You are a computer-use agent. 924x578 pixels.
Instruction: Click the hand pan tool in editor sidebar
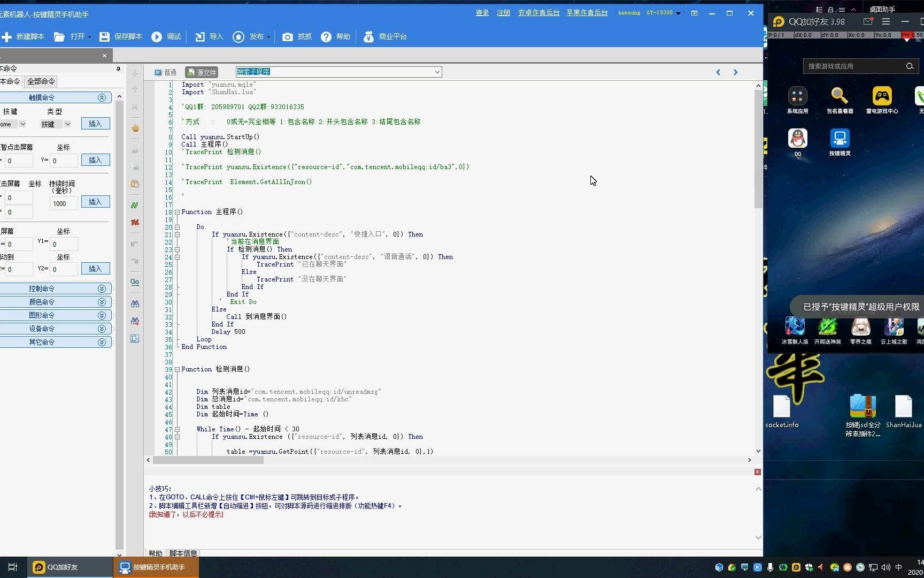click(135, 128)
